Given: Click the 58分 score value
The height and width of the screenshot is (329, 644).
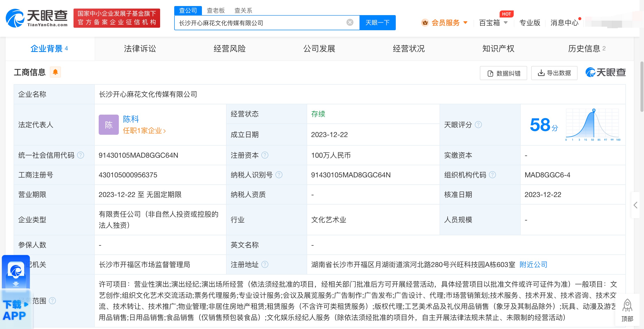Looking at the screenshot, I should tap(544, 125).
